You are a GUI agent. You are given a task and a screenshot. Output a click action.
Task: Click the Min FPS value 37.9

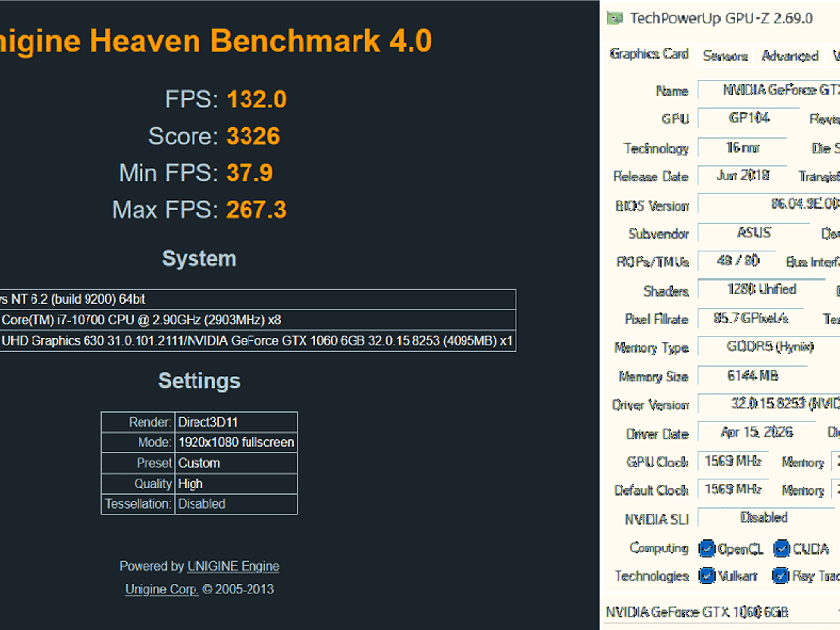[x=249, y=173]
